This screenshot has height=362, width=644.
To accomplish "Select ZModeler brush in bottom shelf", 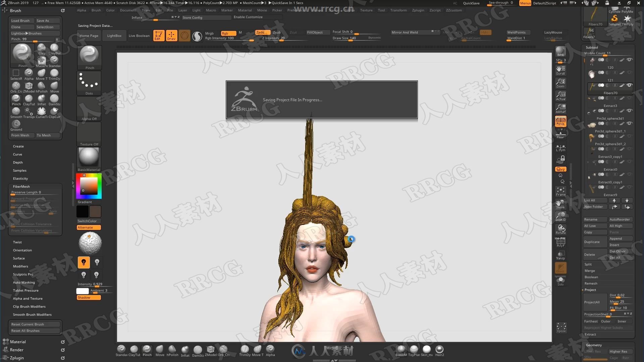I will point(211,351).
